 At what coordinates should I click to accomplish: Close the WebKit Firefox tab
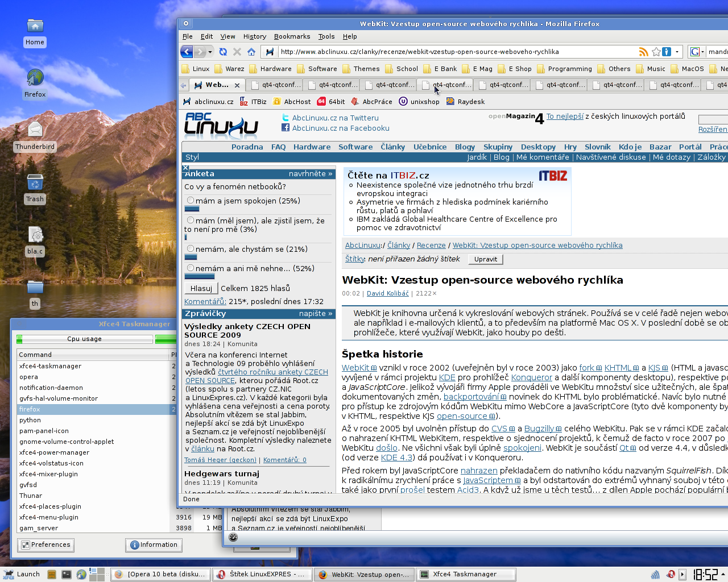tap(237, 85)
